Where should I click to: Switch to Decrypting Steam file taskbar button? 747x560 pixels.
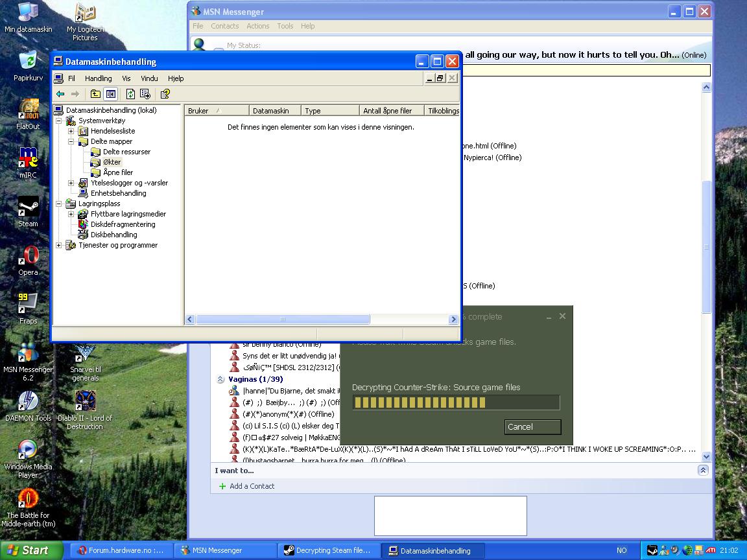point(329,550)
